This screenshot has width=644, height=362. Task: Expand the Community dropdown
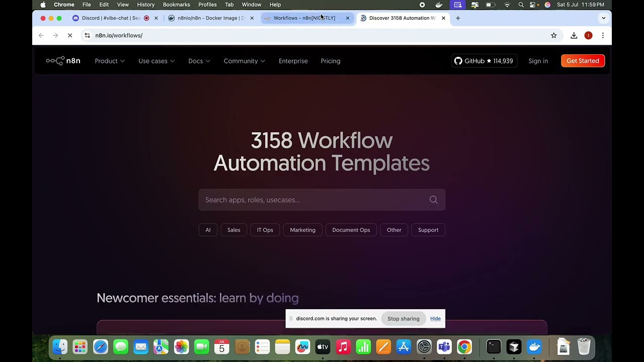click(x=245, y=61)
